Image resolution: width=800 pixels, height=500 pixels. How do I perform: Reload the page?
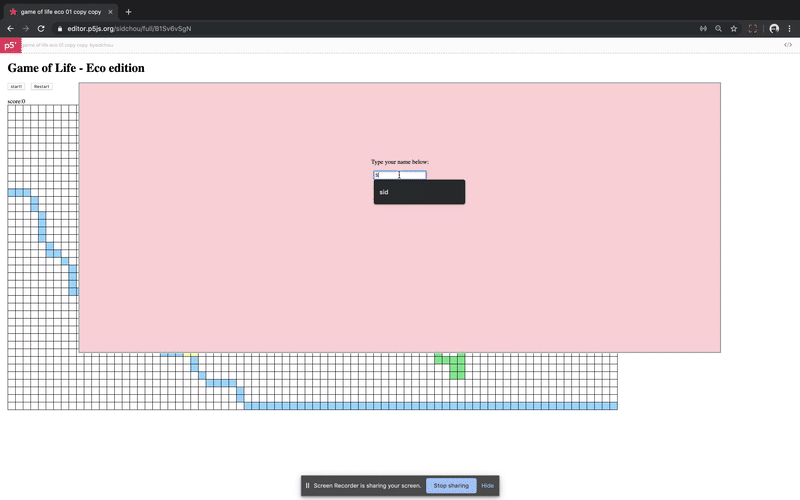pyautogui.click(x=41, y=29)
